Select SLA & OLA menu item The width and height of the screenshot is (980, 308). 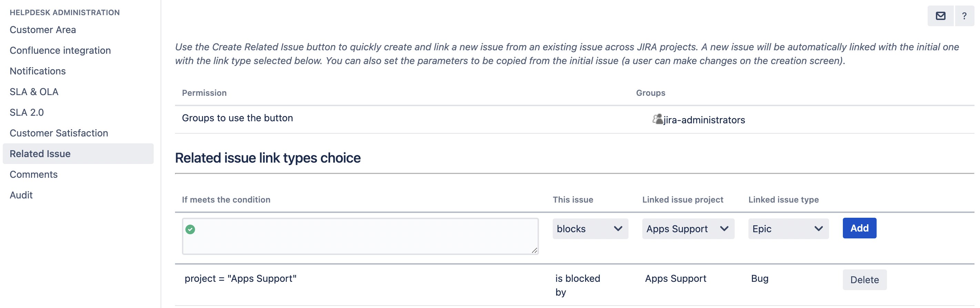click(x=34, y=92)
